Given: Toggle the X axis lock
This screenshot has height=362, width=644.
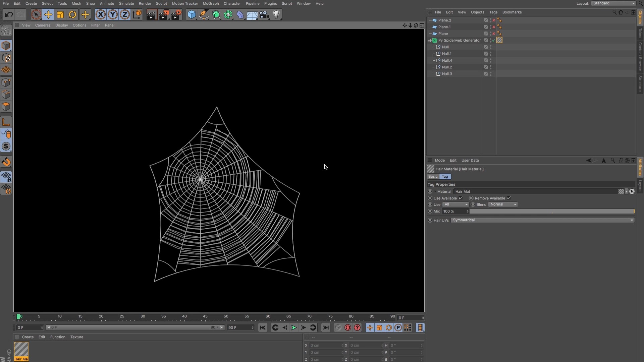Looking at the screenshot, I should tap(100, 14).
